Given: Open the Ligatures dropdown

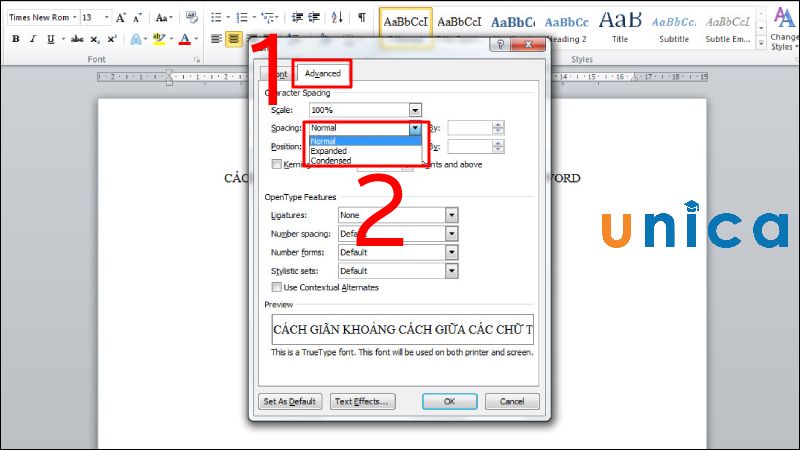Looking at the screenshot, I should point(452,215).
